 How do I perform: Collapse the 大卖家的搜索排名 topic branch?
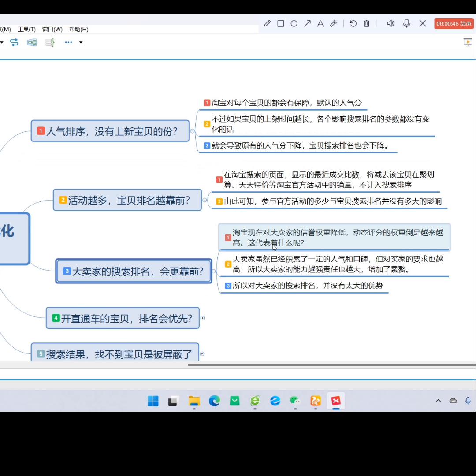(214, 271)
